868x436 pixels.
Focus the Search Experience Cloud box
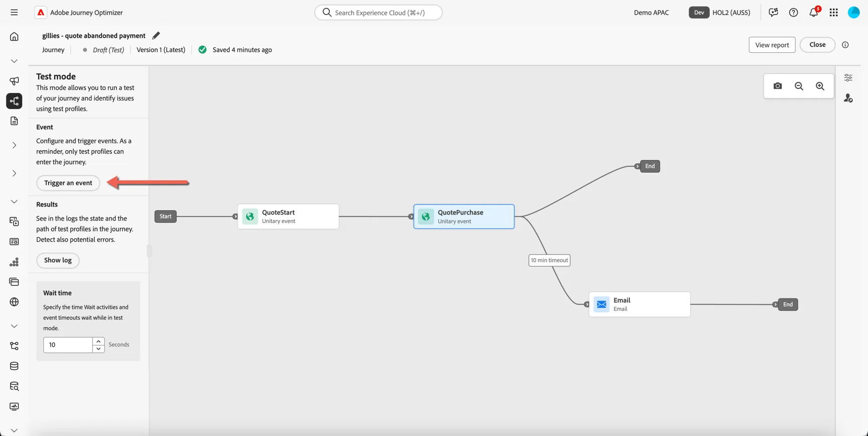pos(378,13)
